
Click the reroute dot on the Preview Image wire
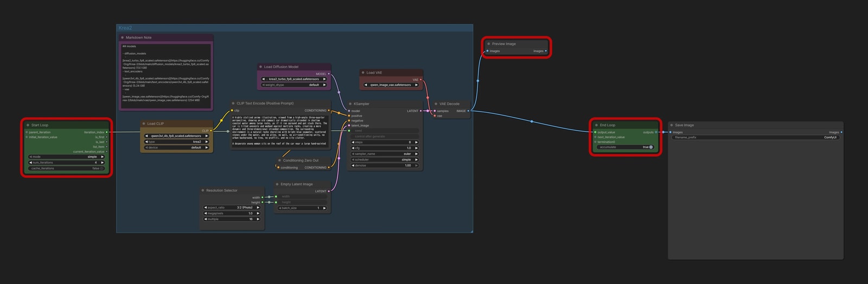[x=478, y=81]
